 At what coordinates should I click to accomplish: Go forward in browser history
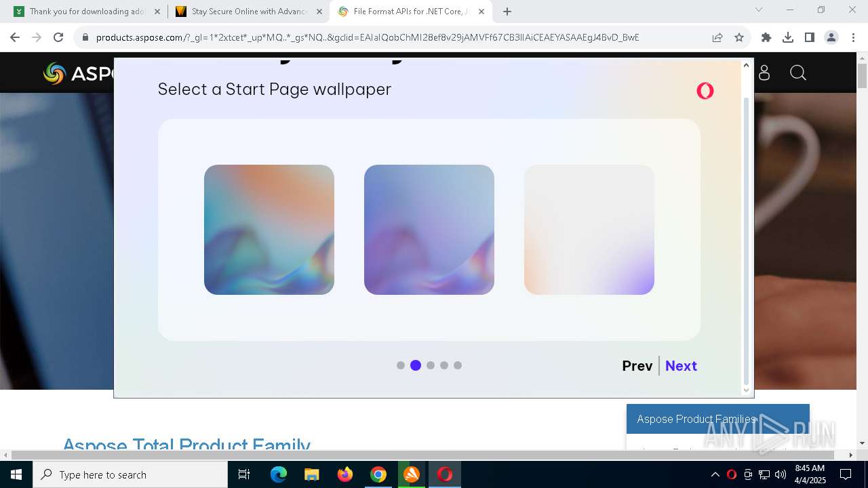[x=37, y=37]
